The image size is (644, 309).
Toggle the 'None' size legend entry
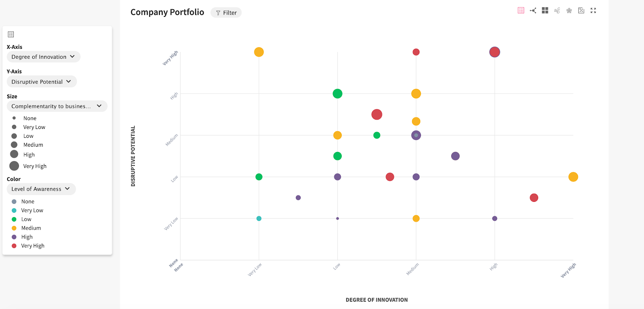(x=29, y=118)
